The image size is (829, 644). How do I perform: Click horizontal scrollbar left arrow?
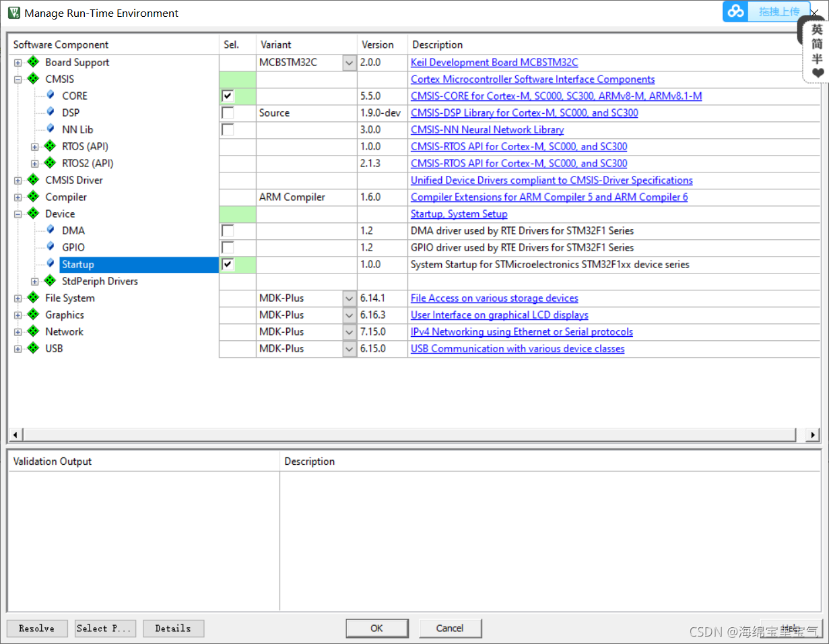pos(15,434)
